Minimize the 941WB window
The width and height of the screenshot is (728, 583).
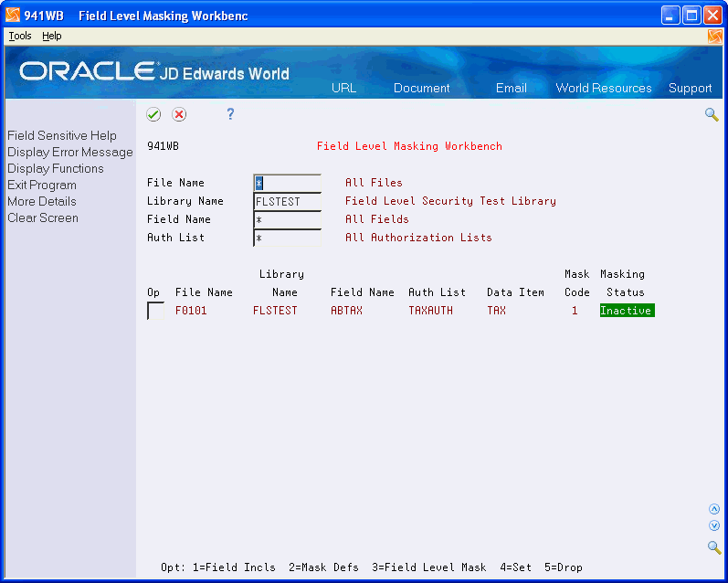pos(670,16)
